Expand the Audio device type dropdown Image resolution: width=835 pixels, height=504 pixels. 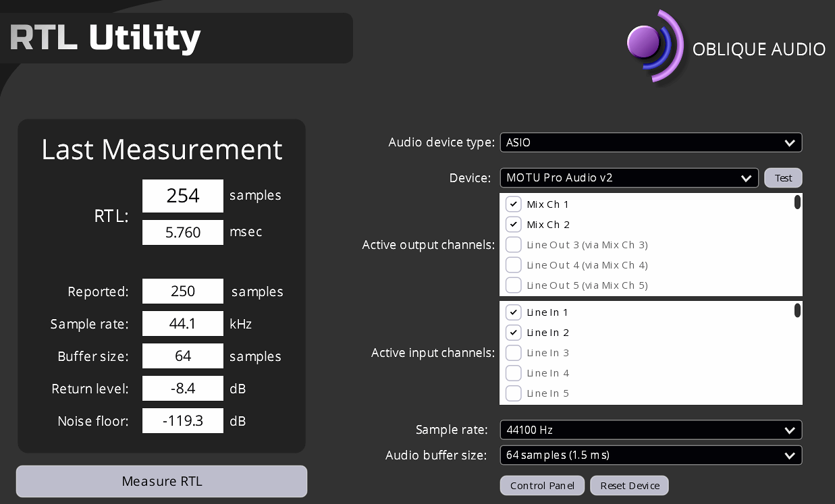point(650,143)
